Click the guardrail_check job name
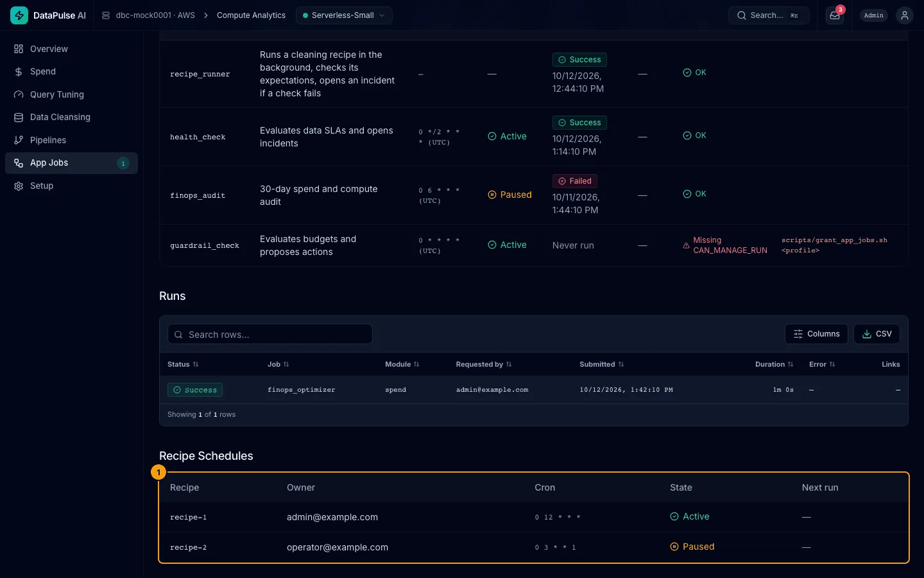924x578 pixels. (x=205, y=245)
